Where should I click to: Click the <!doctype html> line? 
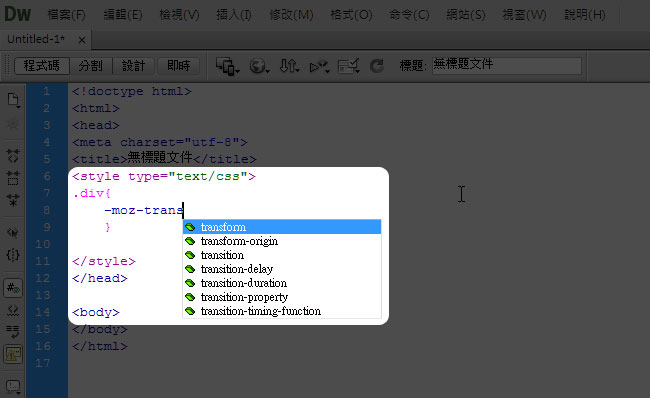[x=131, y=91]
